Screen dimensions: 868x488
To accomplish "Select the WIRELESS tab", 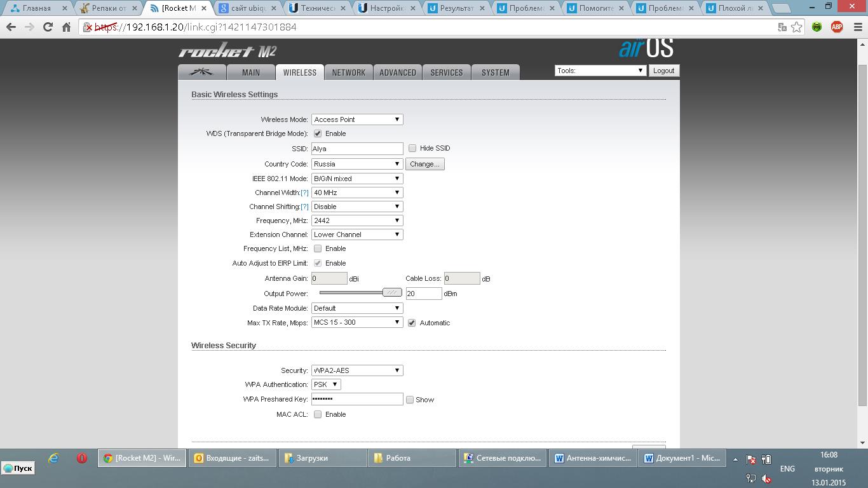I will [x=300, y=72].
